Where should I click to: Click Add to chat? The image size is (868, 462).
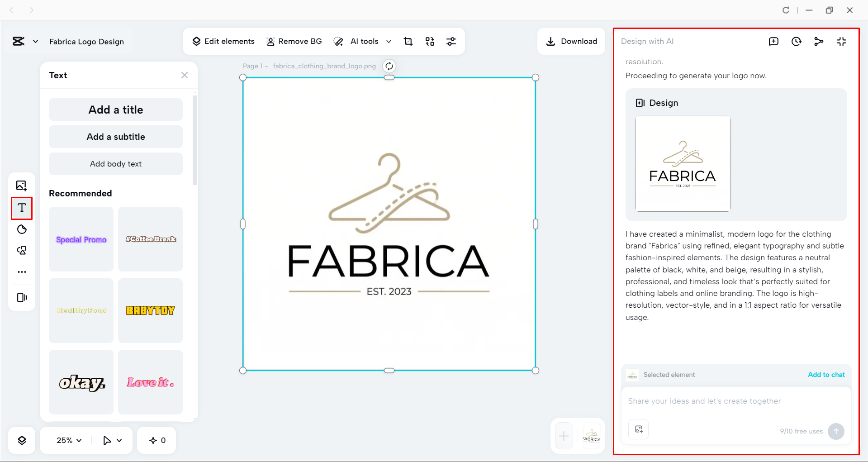click(826, 375)
